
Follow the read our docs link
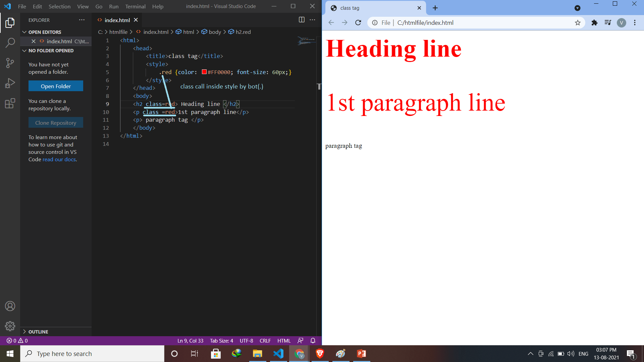click(59, 159)
